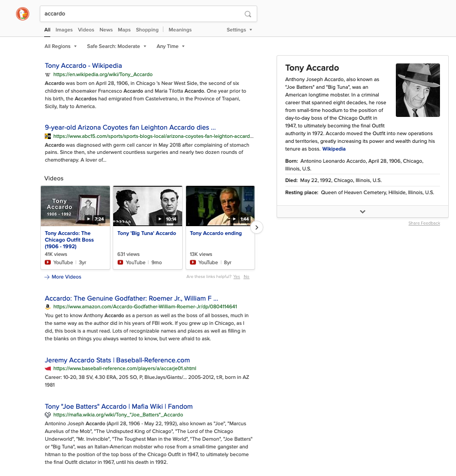
Task: Click the Baseball-Reference favicon
Action: (47, 368)
